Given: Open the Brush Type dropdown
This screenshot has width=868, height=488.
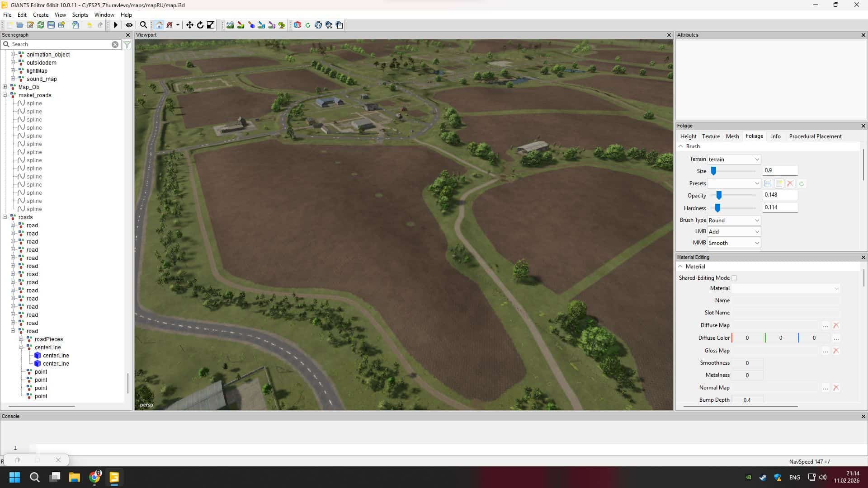Looking at the screenshot, I should [734, 221].
